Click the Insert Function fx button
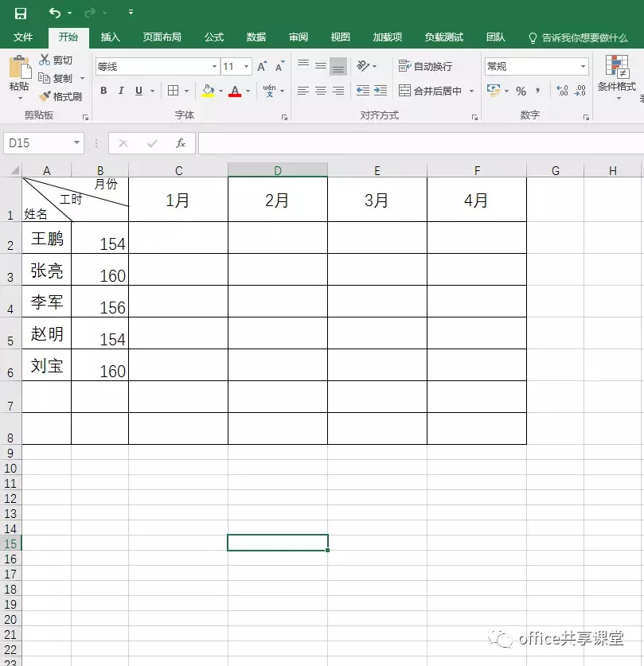 (x=181, y=143)
